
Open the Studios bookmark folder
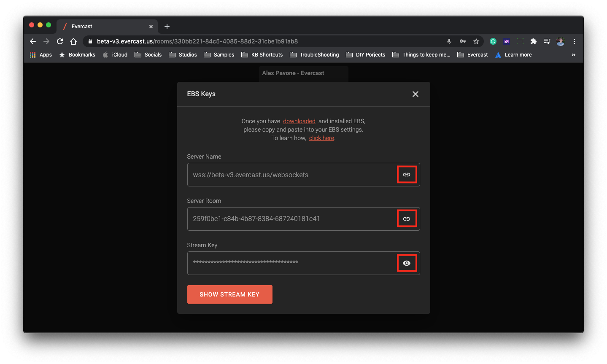pos(183,55)
